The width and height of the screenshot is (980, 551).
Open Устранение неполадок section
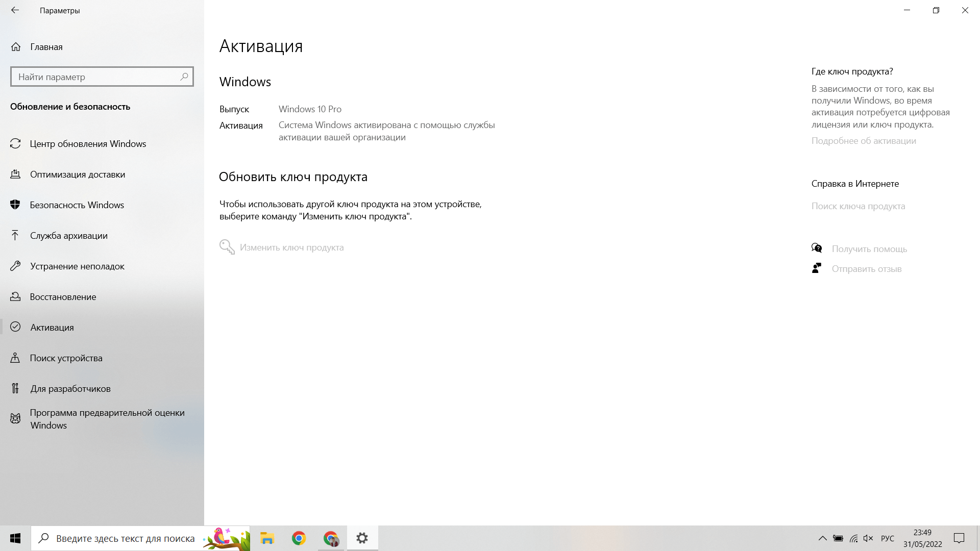click(x=78, y=266)
